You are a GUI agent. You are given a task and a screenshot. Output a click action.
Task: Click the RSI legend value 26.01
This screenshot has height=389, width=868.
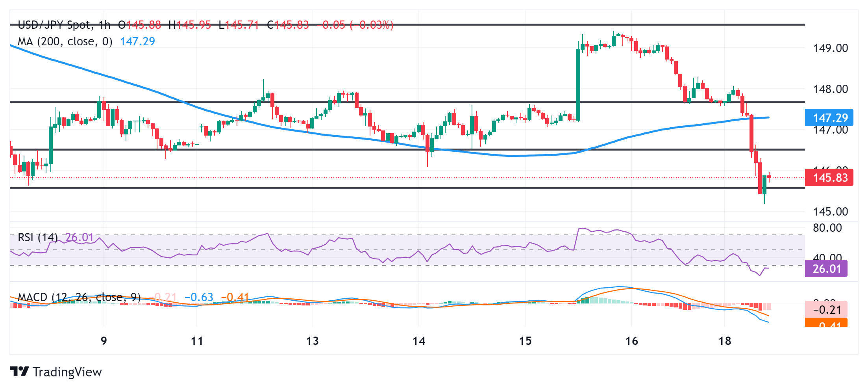[x=79, y=237]
